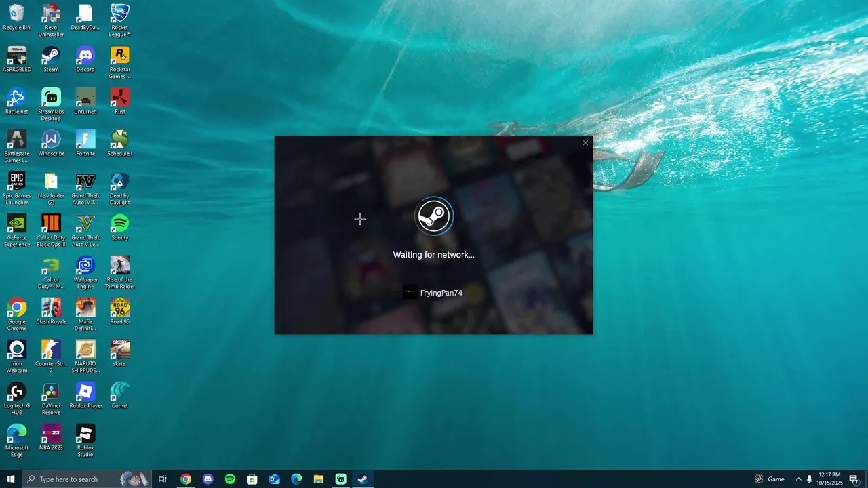Open the Windows Start menu

pyautogui.click(x=11, y=479)
